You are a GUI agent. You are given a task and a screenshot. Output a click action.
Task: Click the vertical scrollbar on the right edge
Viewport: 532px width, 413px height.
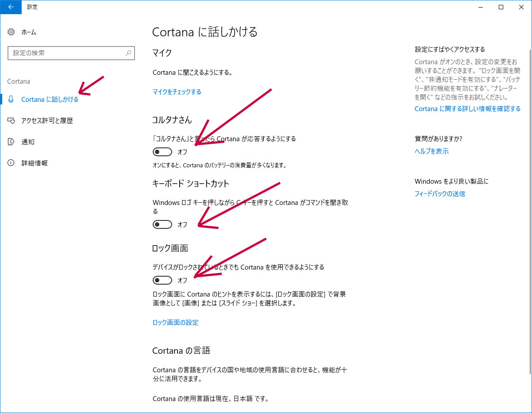[530, 212]
